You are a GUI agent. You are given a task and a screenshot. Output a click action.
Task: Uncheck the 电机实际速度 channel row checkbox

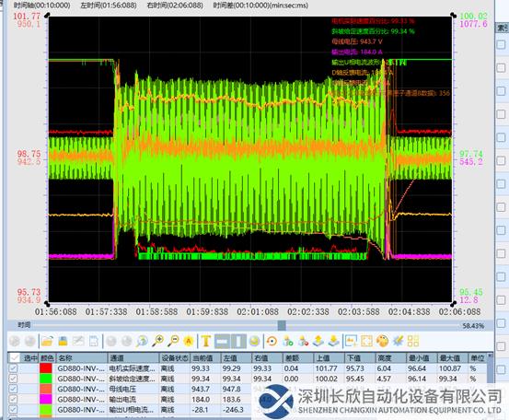tap(13, 368)
